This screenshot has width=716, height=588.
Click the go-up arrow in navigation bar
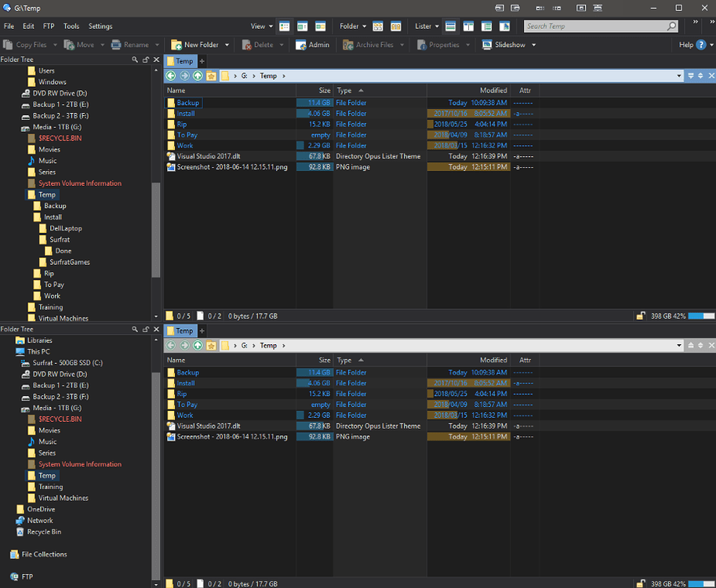[198, 75]
